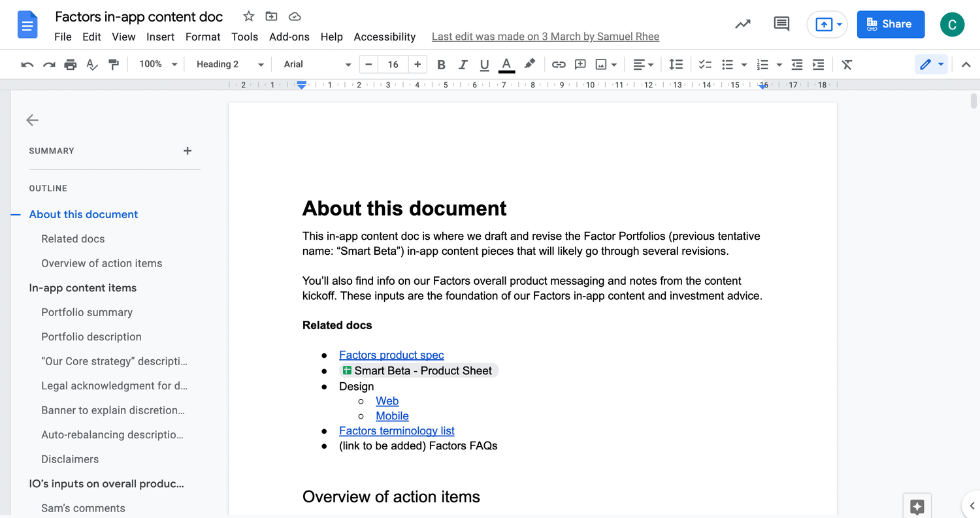Click the move to folder icon
The height and width of the screenshot is (518, 980).
coord(271,16)
